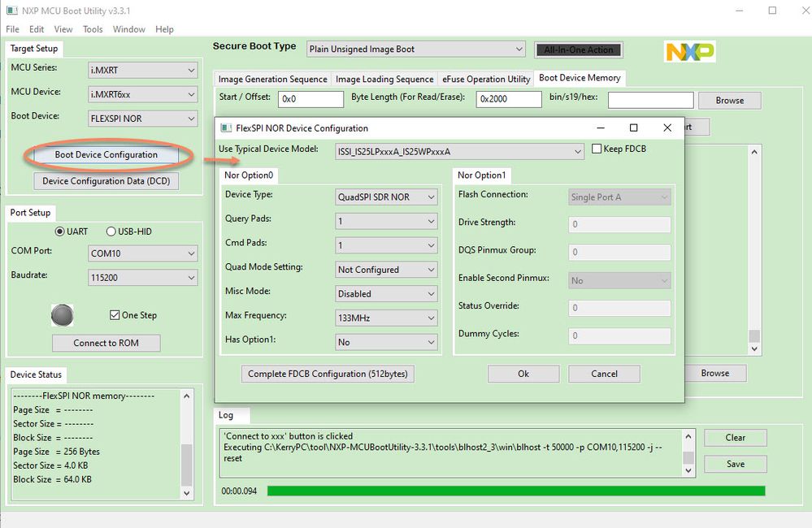Viewport: 812px width, 528px height.
Task: Click the Device Status scrollbar down arrow
Action: (186, 493)
